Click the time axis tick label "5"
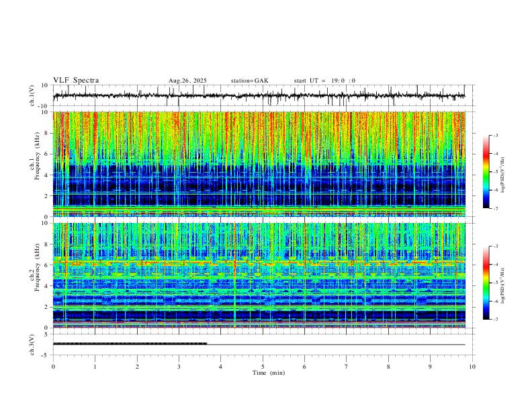Screen dimensions: 532x411 tap(263, 367)
